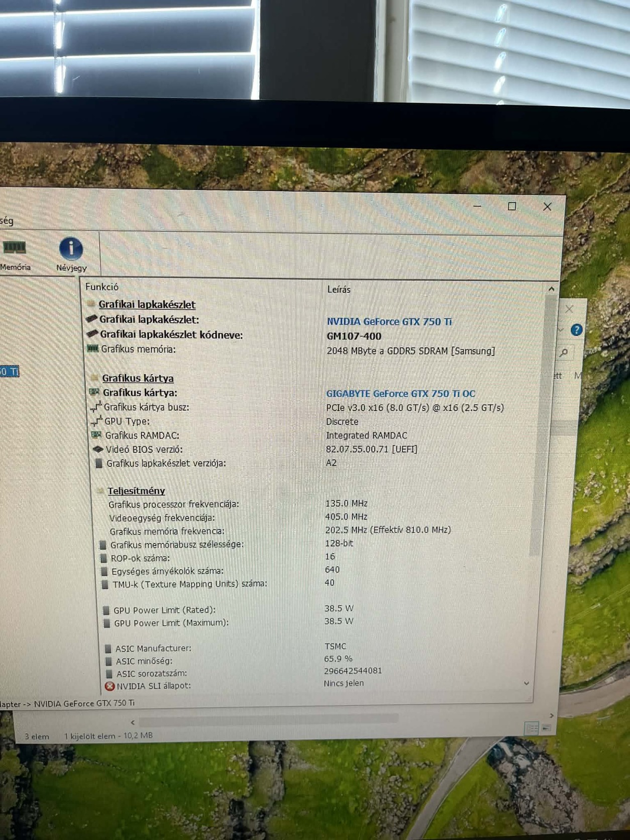Switch to large icons view in Explorer status bar
Viewport: 630px width, 840px height.
point(547,728)
